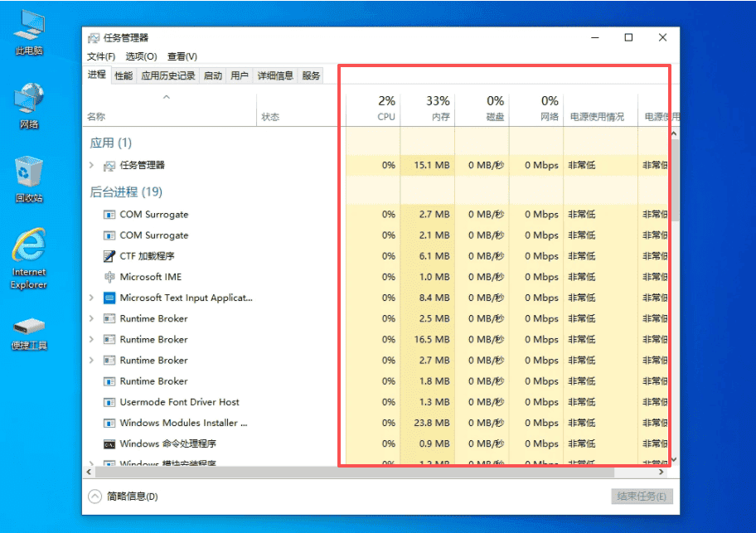The width and height of the screenshot is (756, 533).
Task: Expand the 任务管理器 app entry
Action: tap(92, 165)
